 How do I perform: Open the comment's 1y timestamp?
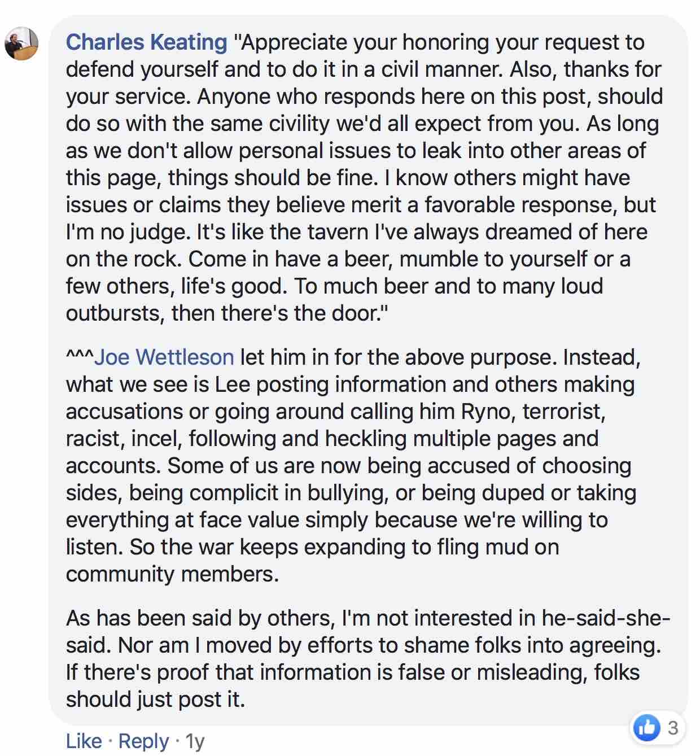click(195, 741)
